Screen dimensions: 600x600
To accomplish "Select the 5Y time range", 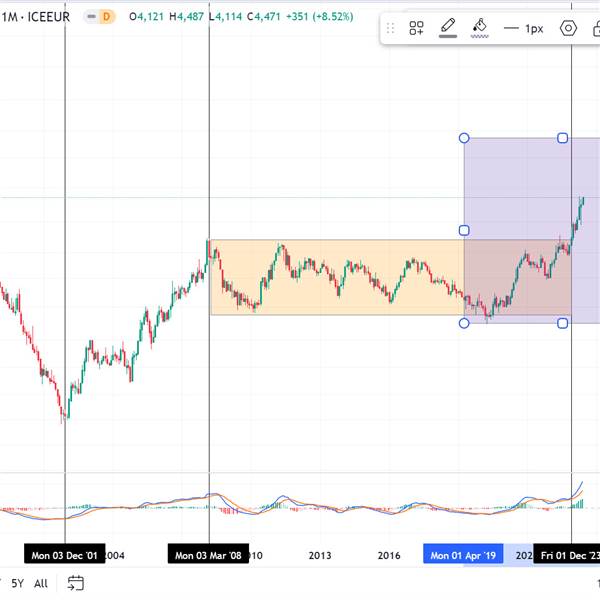I will point(17,583).
